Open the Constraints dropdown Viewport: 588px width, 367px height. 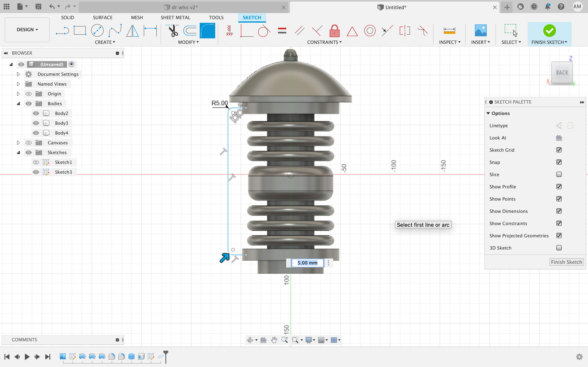pos(325,42)
